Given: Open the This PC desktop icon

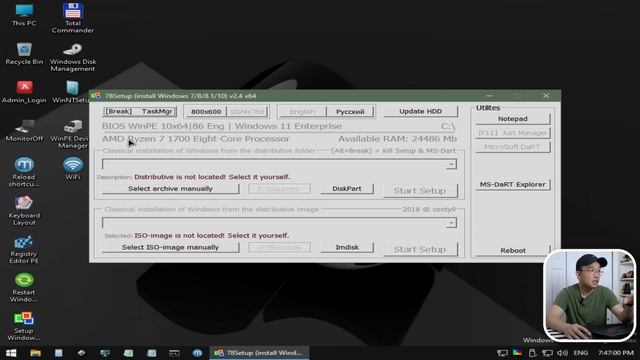Looking at the screenshot, I should coord(24,15).
